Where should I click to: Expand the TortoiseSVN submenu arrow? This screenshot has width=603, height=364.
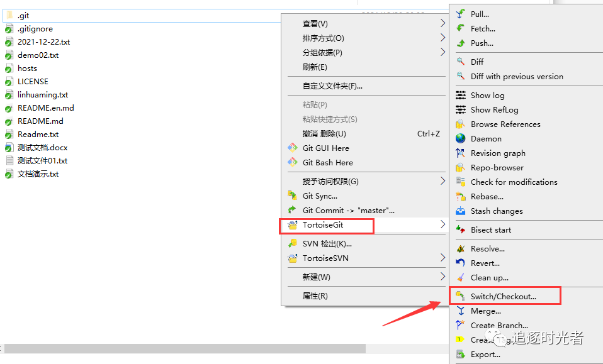point(442,258)
